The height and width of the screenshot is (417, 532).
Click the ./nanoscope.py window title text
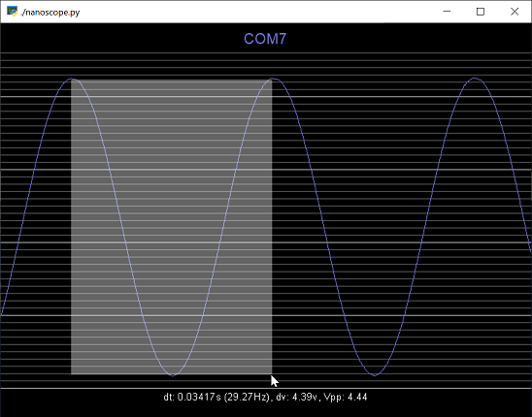[50, 13]
